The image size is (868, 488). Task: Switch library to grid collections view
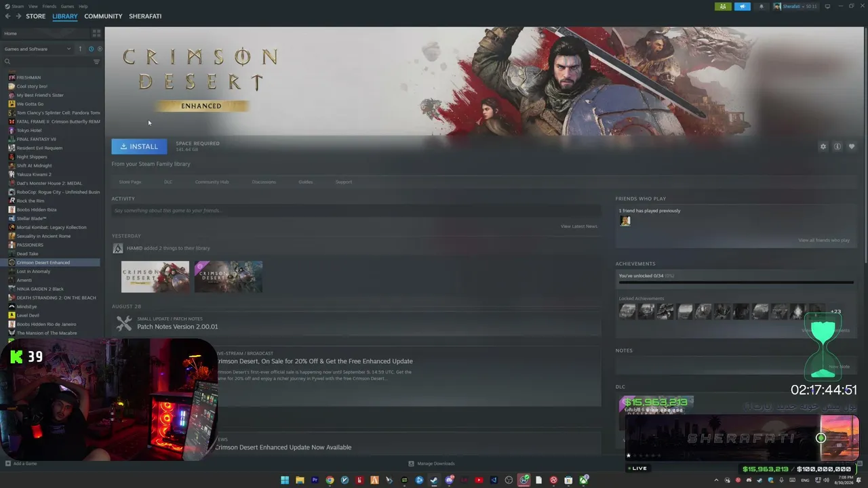click(96, 33)
